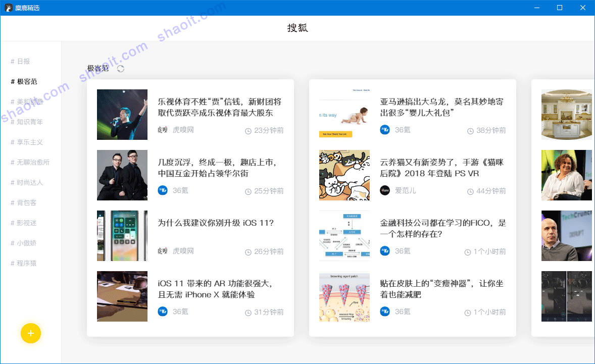Click the yellow plus add button

[31, 333]
